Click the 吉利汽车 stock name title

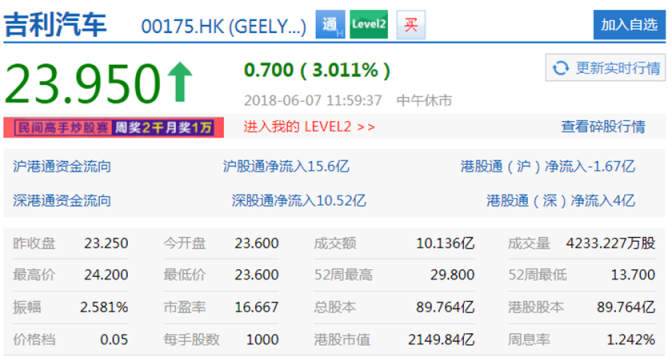pyautogui.click(x=55, y=25)
